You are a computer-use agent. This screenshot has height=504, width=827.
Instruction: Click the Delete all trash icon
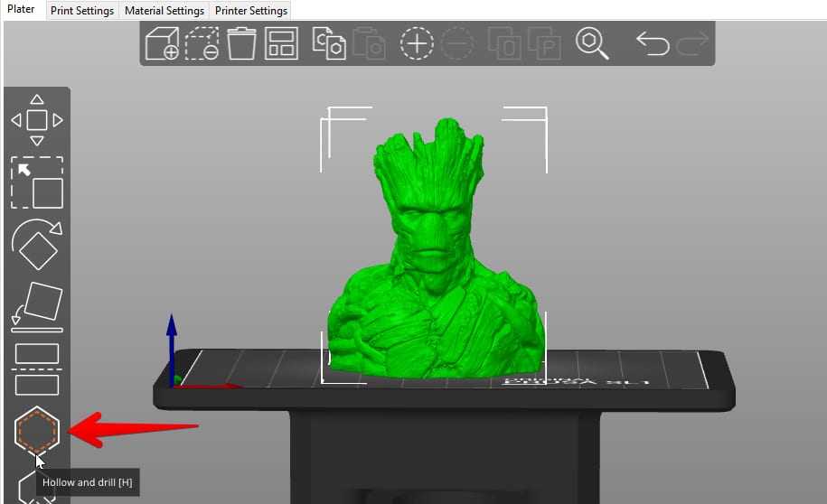point(241,43)
